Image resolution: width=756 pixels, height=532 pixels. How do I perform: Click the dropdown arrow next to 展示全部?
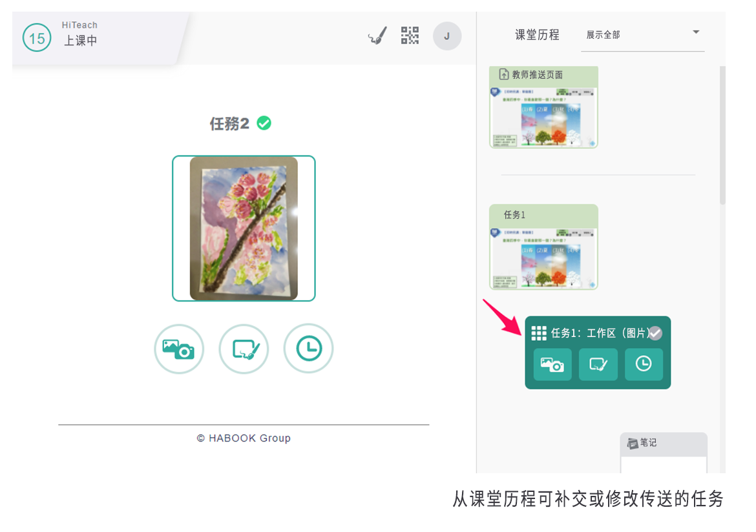(696, 32)
